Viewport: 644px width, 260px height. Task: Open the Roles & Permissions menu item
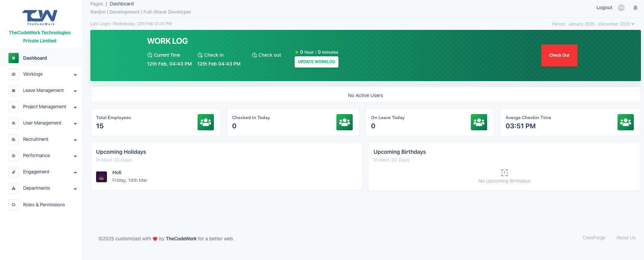tap(41, 205)
